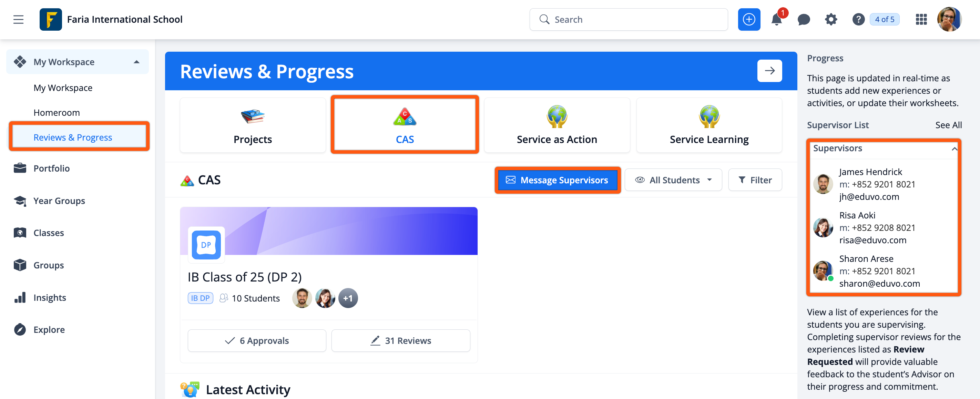Click the Filter button
980x399 pixels.
coord(755,180)
